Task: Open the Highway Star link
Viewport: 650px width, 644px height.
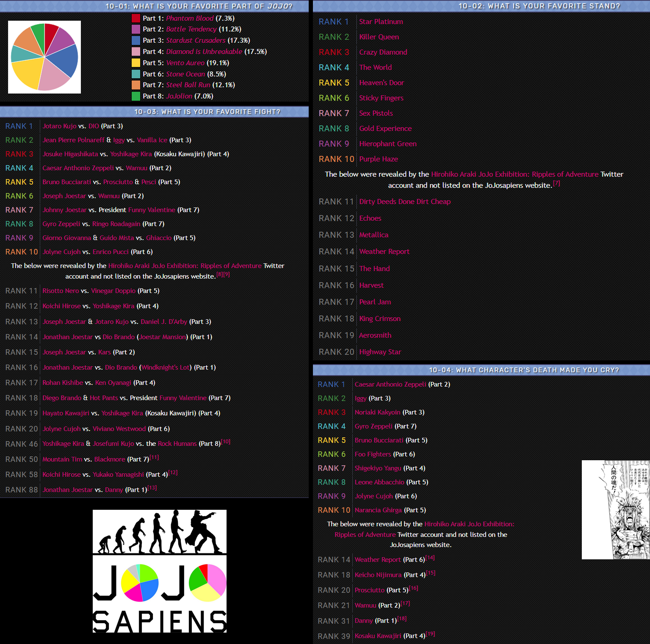Action: (380, 352)
